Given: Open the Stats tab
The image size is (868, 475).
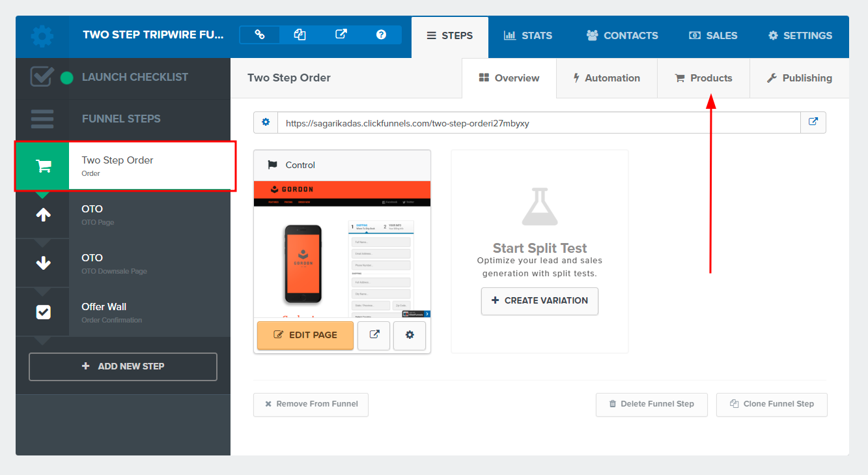Looking at the screenshot, I should pyautogui.click(x=528, y=36).
